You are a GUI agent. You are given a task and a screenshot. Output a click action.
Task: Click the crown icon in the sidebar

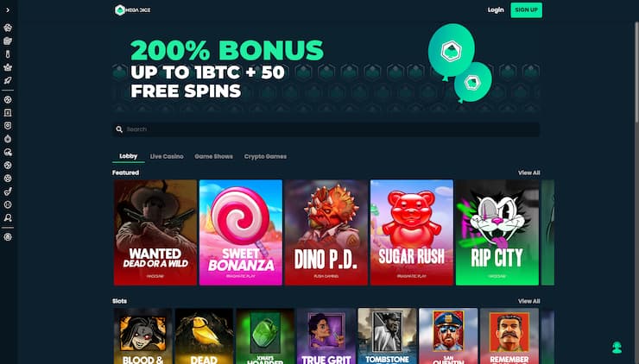[x=8, y=67]
